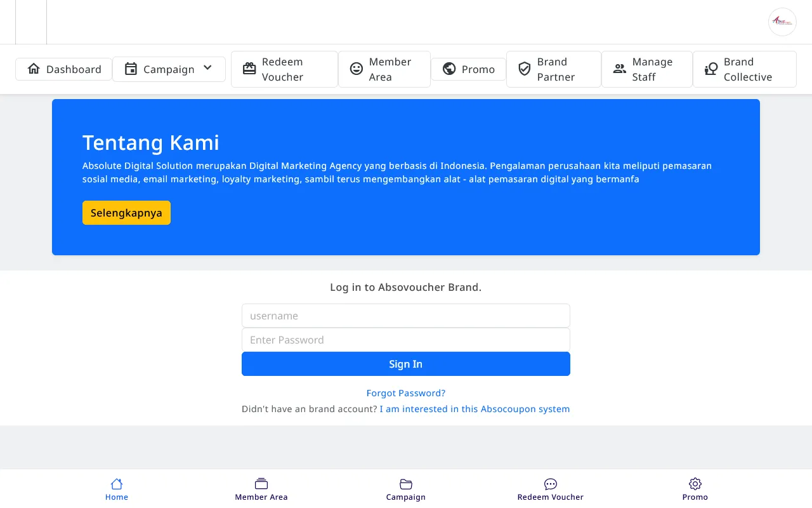Click the icon beside Brand Collective

click(711, 69)
